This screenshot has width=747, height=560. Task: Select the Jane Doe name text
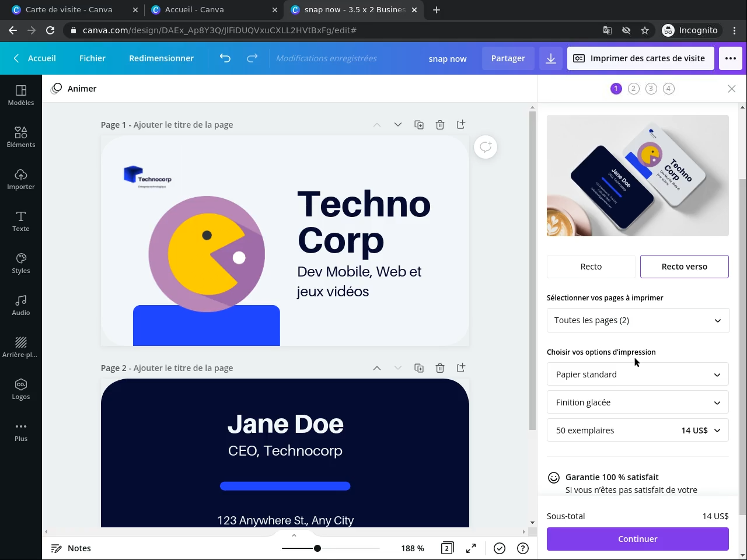tap(285, 424)
